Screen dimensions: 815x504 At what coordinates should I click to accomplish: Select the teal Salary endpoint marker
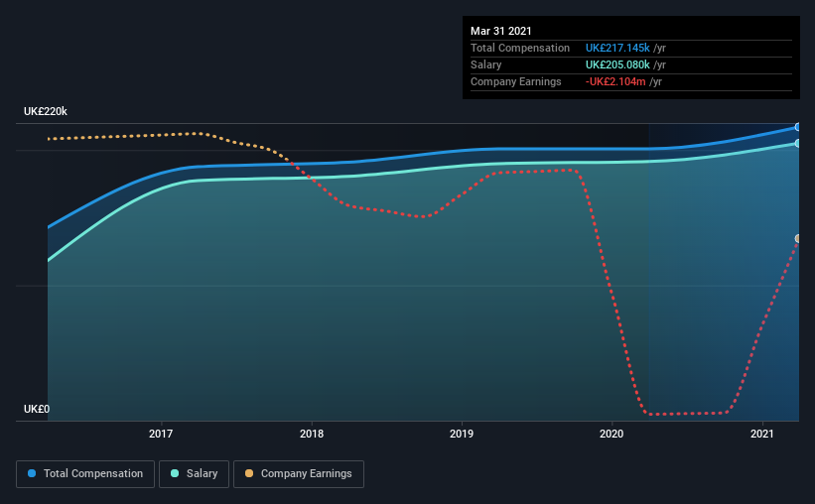[798, 144]
